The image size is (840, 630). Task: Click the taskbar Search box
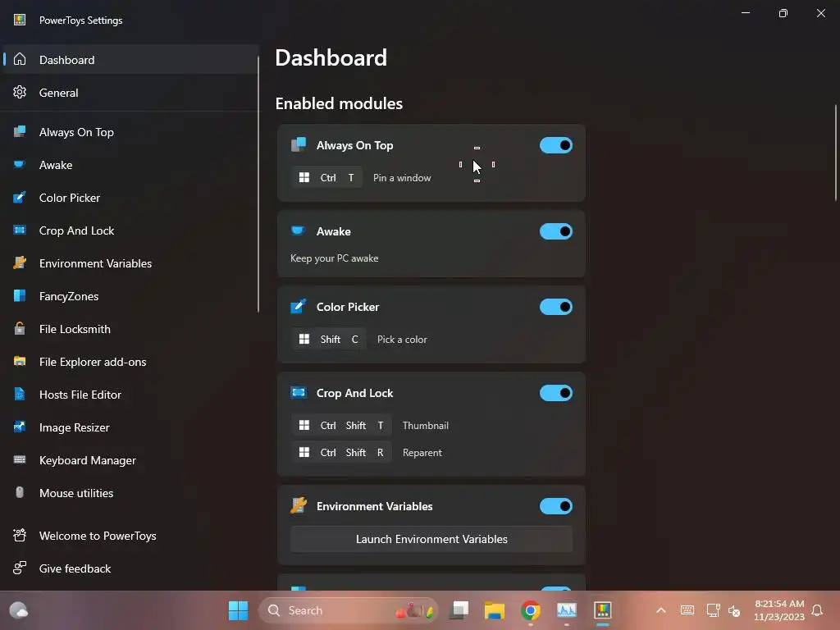[348, 610]
